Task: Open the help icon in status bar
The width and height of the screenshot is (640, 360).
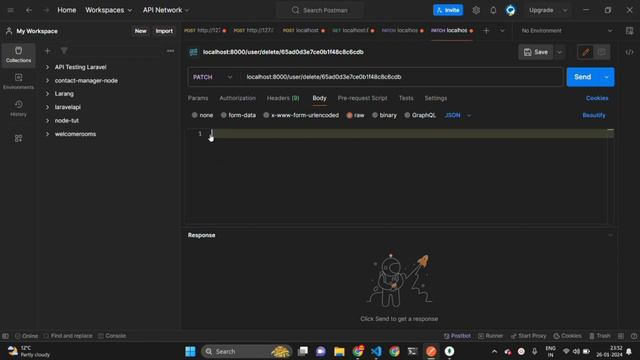Action: point(634,336)
